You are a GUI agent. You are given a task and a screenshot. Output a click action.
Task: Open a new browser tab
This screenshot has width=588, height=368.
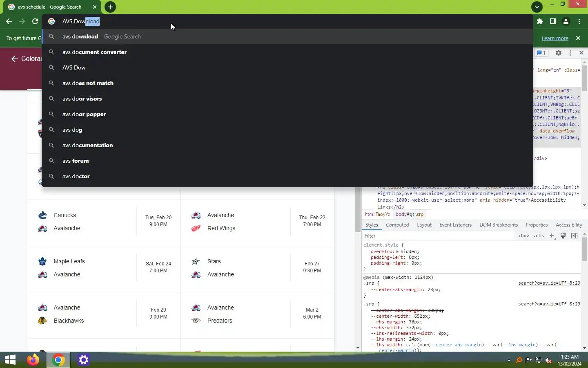coord(110,7)
